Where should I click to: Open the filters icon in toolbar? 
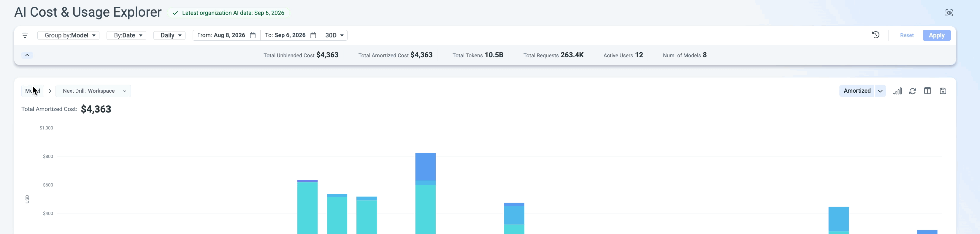(x=25, y=35)
